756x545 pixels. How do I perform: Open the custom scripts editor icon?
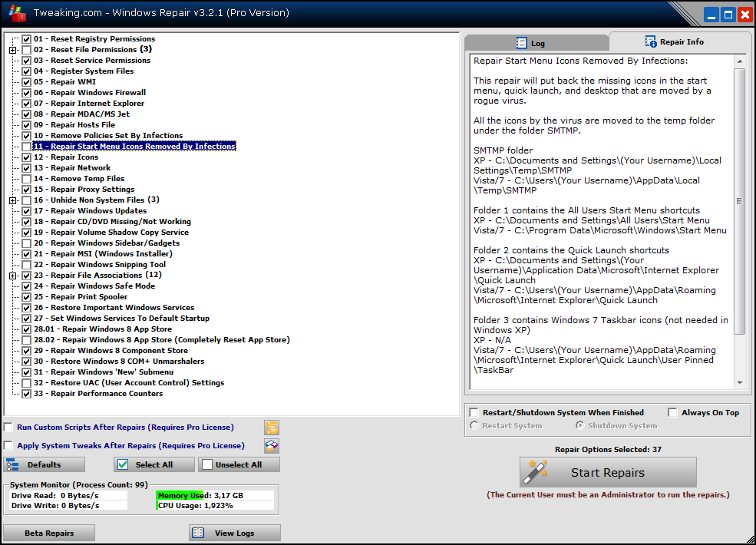point(272,428)
